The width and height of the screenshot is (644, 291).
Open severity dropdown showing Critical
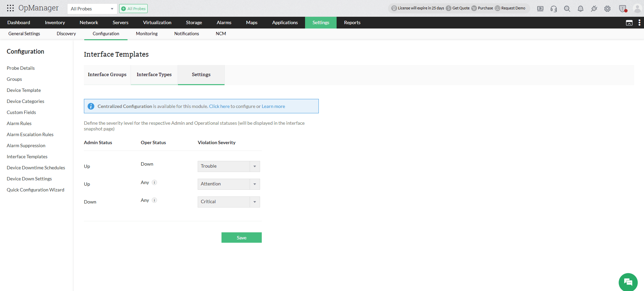pyautogui.click(x=229, y=202)
